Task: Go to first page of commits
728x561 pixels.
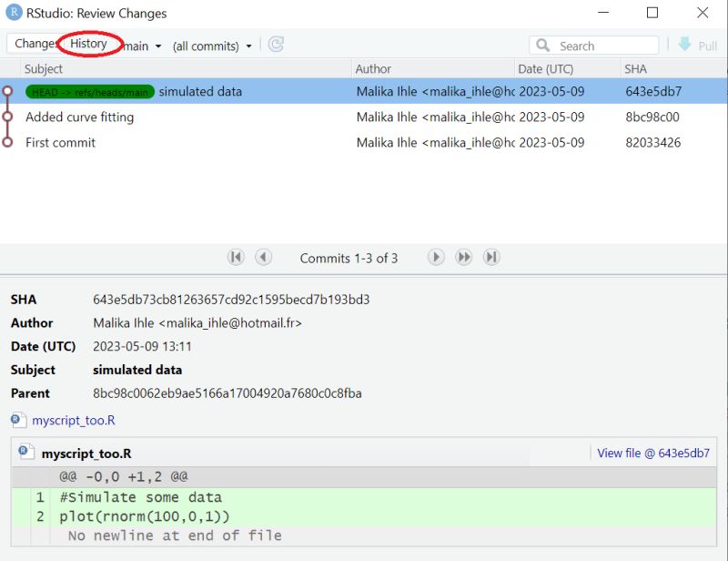Action: pos(236,257)
